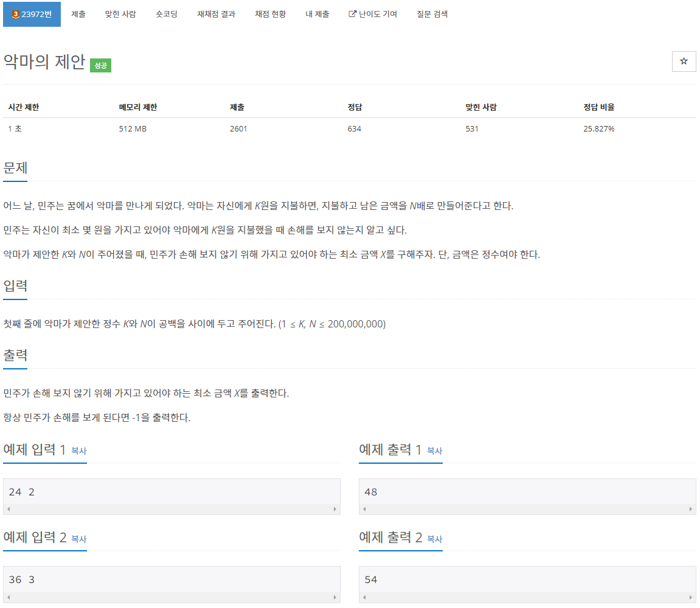Open the 질문 검색 page

(x=432, y=13)
